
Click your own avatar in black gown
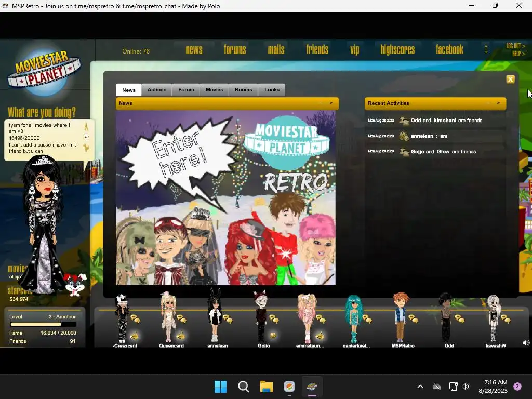click(43, 224)
